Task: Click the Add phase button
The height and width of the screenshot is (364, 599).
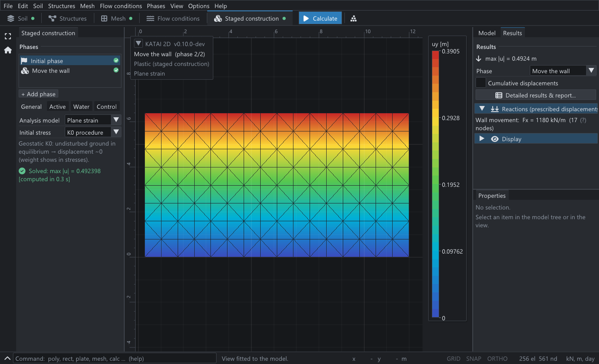Action: point(38,94)
